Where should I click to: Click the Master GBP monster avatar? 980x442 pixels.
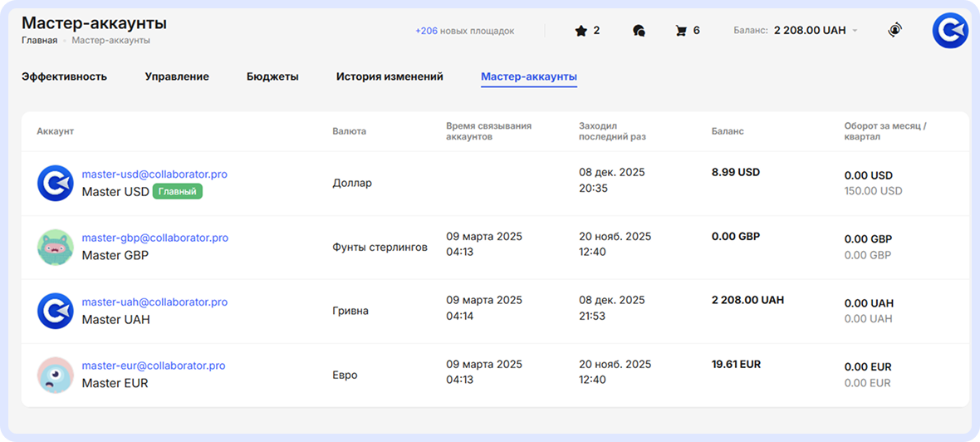(56, 247)
